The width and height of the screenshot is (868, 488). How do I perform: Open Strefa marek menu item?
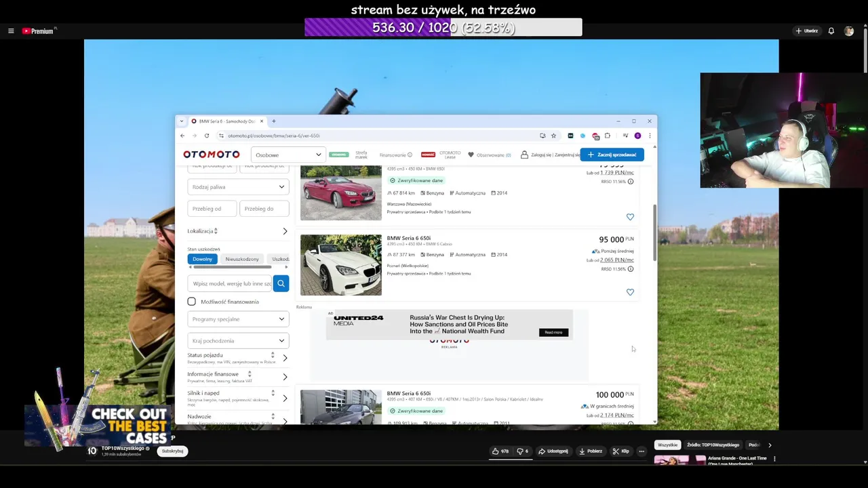(x=361, y=155)
